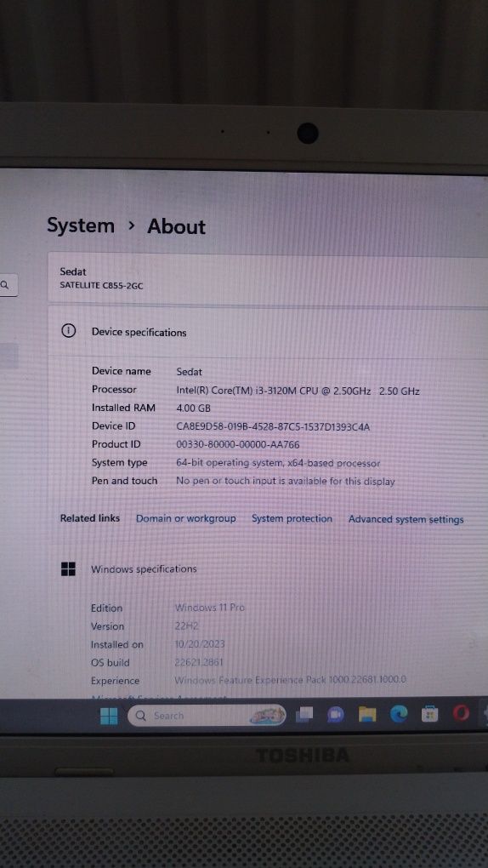
Task: Select the '22H2' version value
Action: (186, 626)
